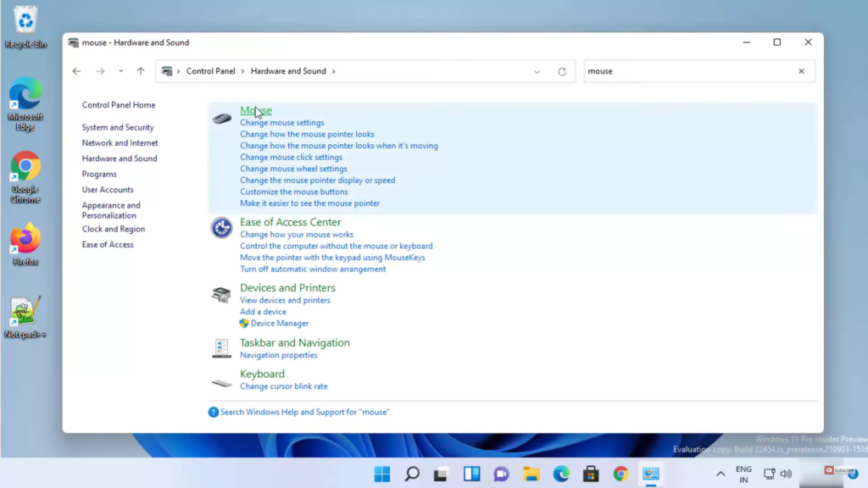868x488 pixels.
Task: Click the Devices and Printers icon
Action: click(x=221, y=295)
